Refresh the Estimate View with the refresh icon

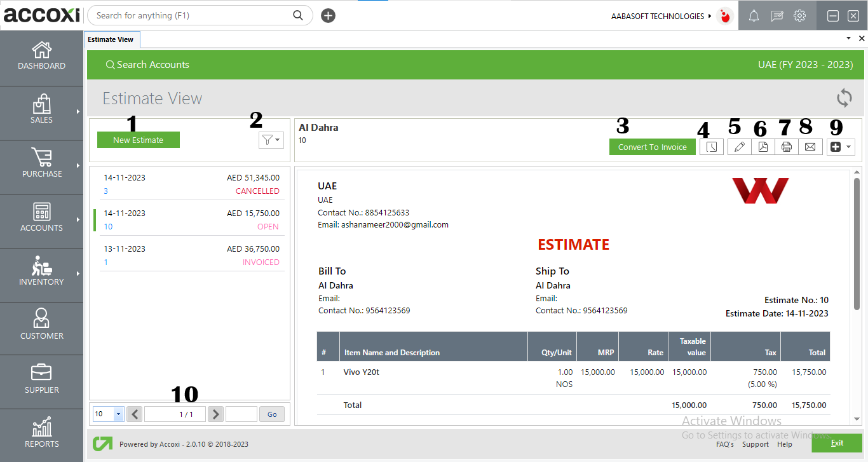point(844,99)
